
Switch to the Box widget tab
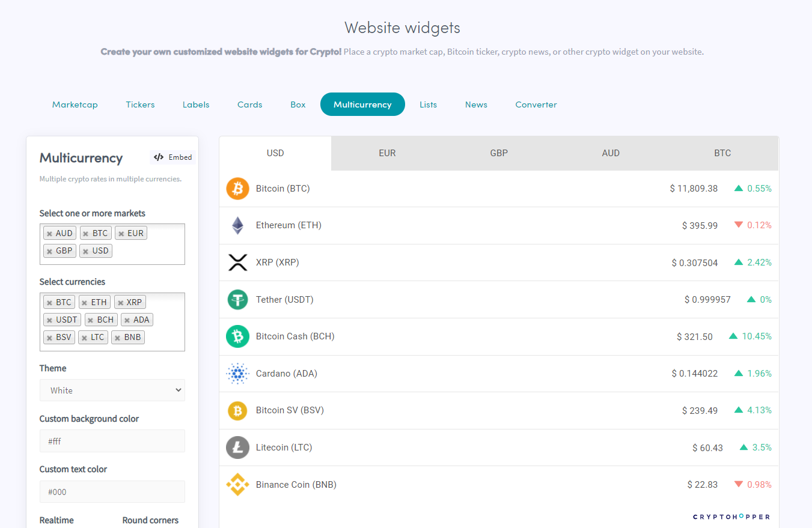298,105
